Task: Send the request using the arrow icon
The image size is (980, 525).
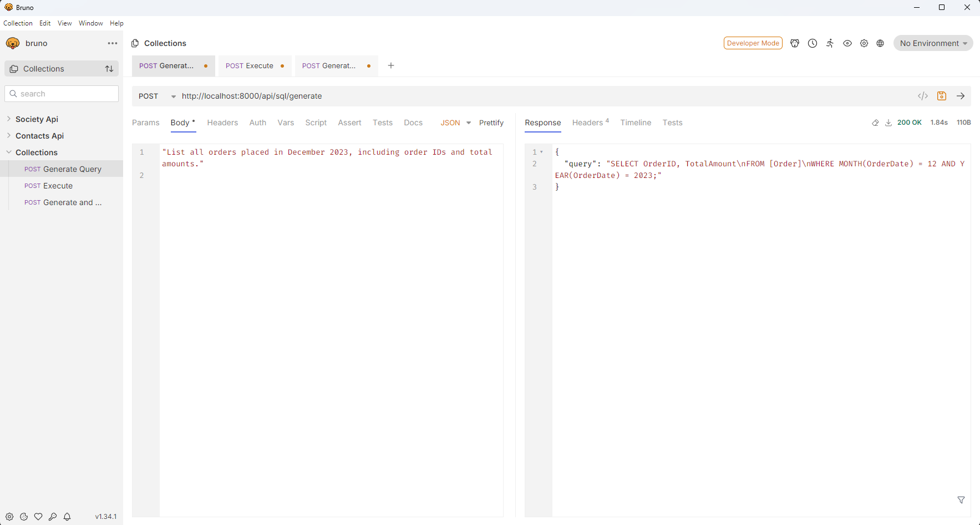Action: pyautogui.click(x=961, y=95)
